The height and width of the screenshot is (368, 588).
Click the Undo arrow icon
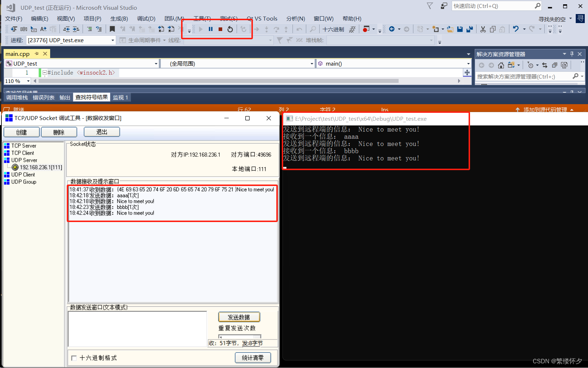click(x=516, y=29)
